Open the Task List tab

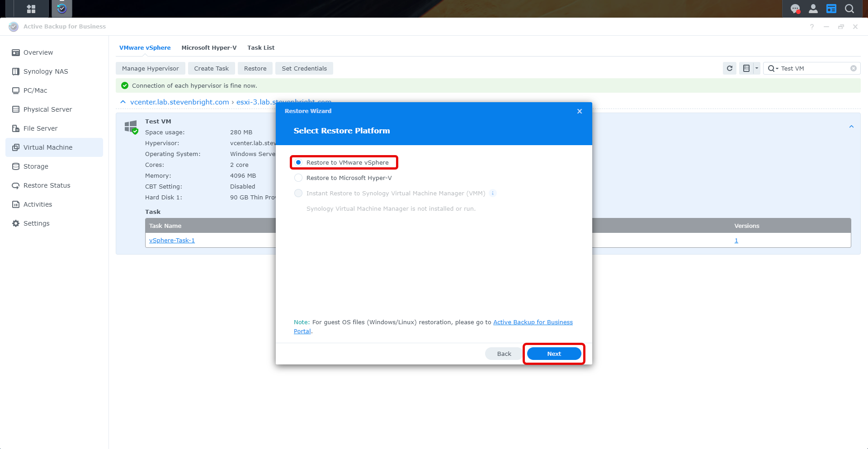260,47
